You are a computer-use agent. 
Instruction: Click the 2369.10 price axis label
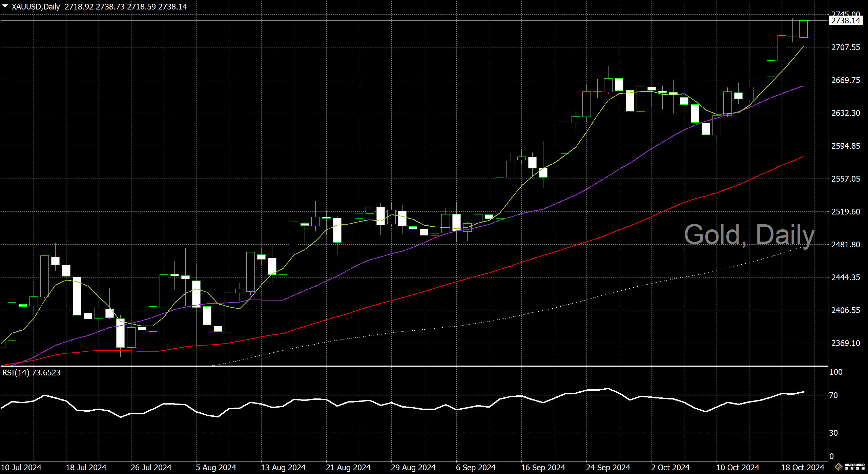[845, 343]
